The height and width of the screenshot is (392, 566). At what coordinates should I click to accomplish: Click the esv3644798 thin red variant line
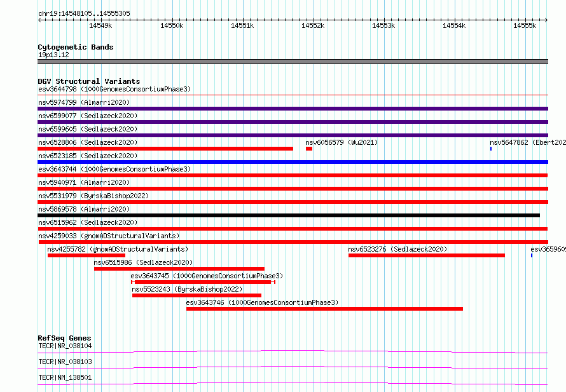tap(293, 95)
